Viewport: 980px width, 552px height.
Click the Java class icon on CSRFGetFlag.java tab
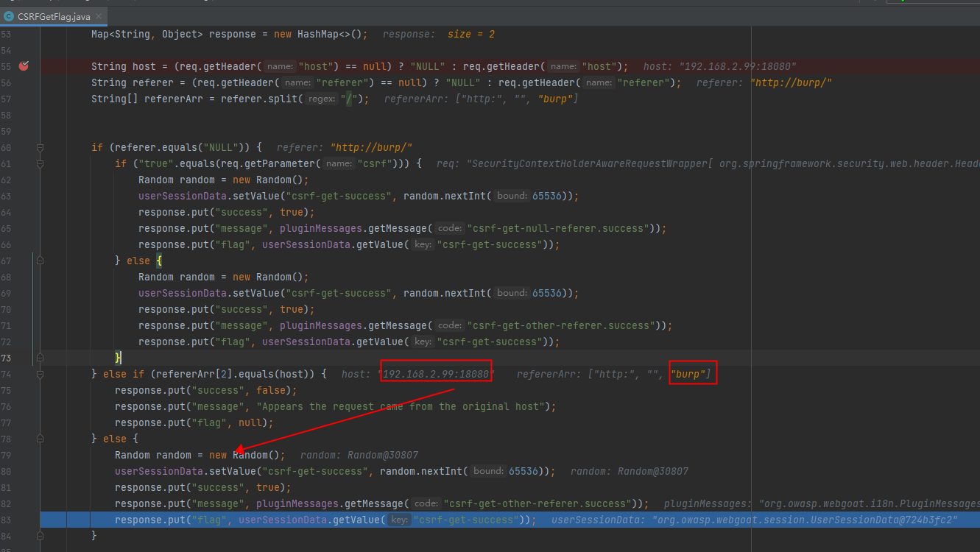[x=9, y=16]
